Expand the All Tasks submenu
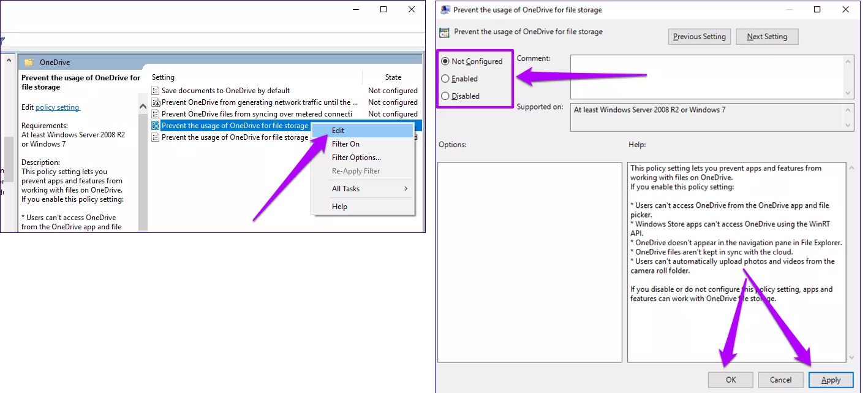The height and width of the screenshot is (393, 868). 363,189
